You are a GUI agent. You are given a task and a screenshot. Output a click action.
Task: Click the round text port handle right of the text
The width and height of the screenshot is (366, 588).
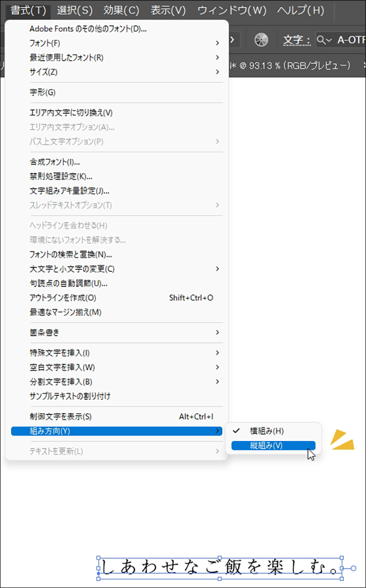(353, 568)
